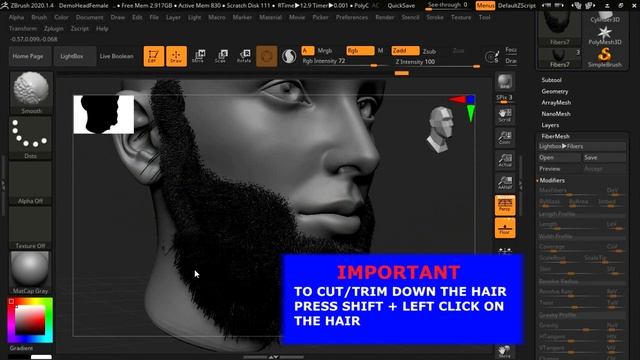Click the FiberMesh Preview button
This screenshot has height=360, width=640.
click(559, 169)
